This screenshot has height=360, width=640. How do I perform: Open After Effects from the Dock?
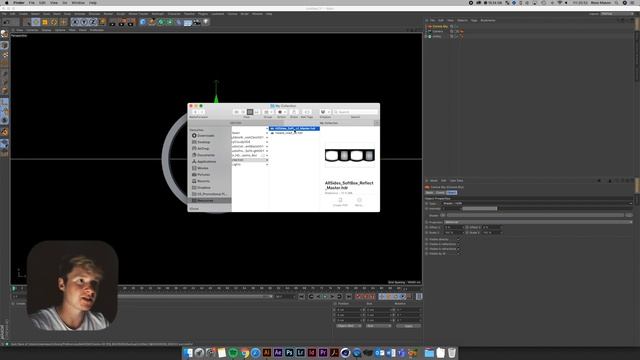click(278, 353)
